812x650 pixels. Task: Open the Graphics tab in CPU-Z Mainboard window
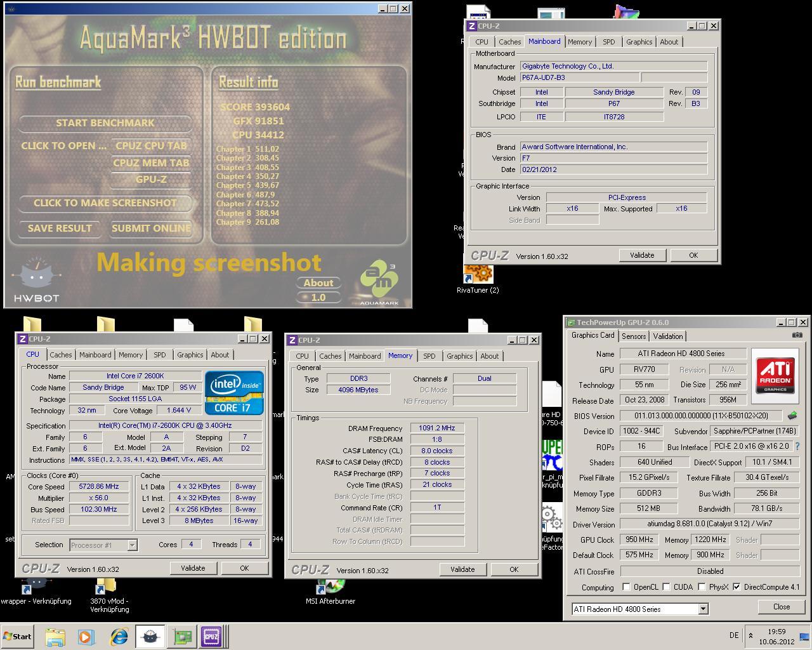[x=639, y=42]
